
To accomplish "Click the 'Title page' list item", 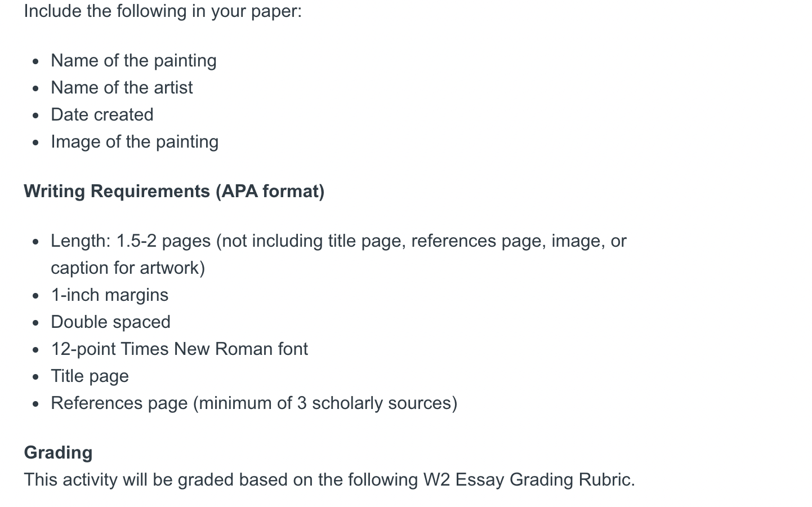I will tap(90, 376).
